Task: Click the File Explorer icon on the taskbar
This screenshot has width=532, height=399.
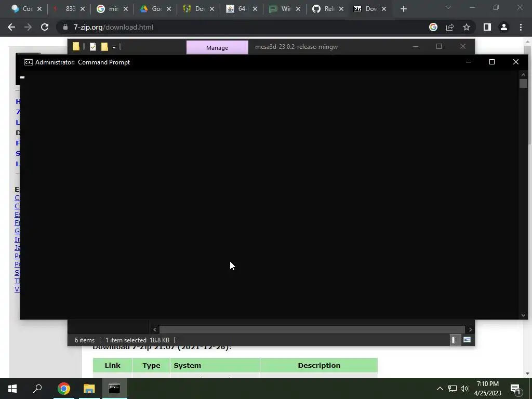Action: (89, 389)
